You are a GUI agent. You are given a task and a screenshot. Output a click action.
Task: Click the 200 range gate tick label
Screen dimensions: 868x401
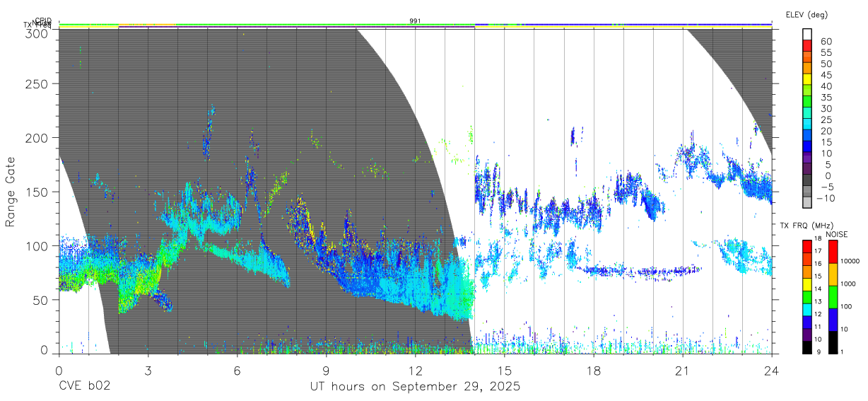tap(37, 137)
